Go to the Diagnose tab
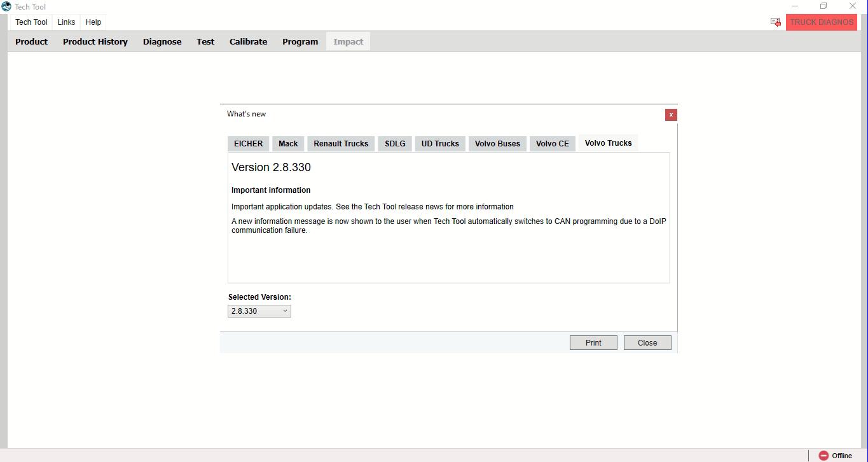The image size is (868, 462). (x=162, y=42)
